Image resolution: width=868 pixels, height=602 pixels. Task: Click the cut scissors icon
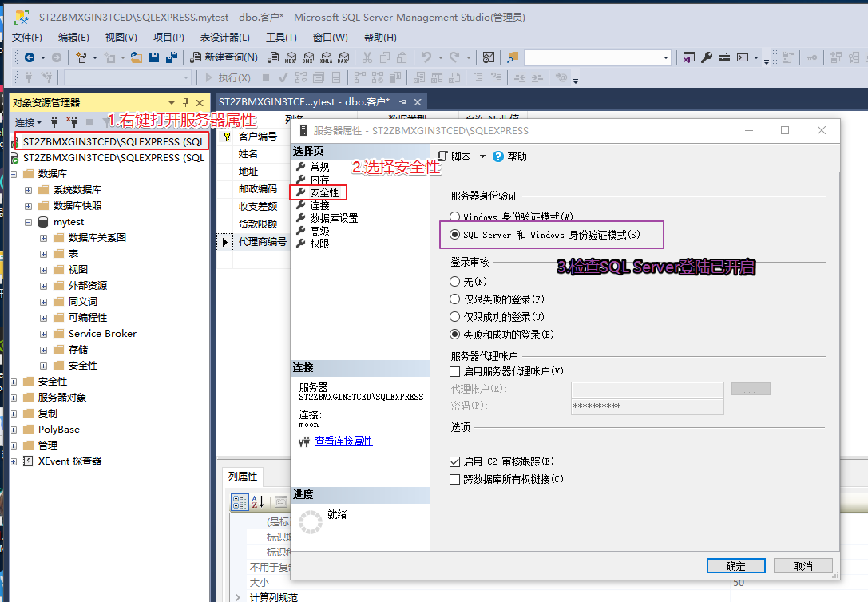(367, 57)
